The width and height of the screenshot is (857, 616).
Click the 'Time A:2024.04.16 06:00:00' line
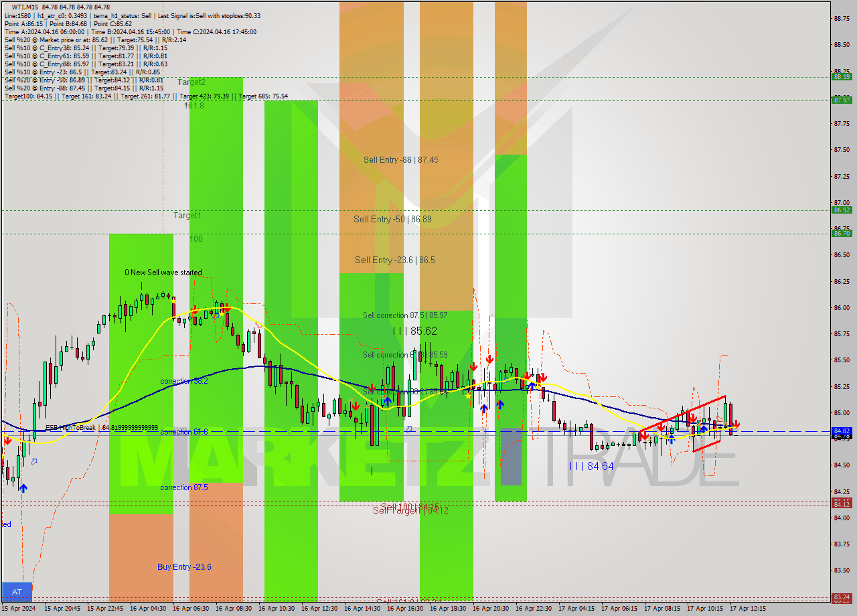click(x=130, y=31)
